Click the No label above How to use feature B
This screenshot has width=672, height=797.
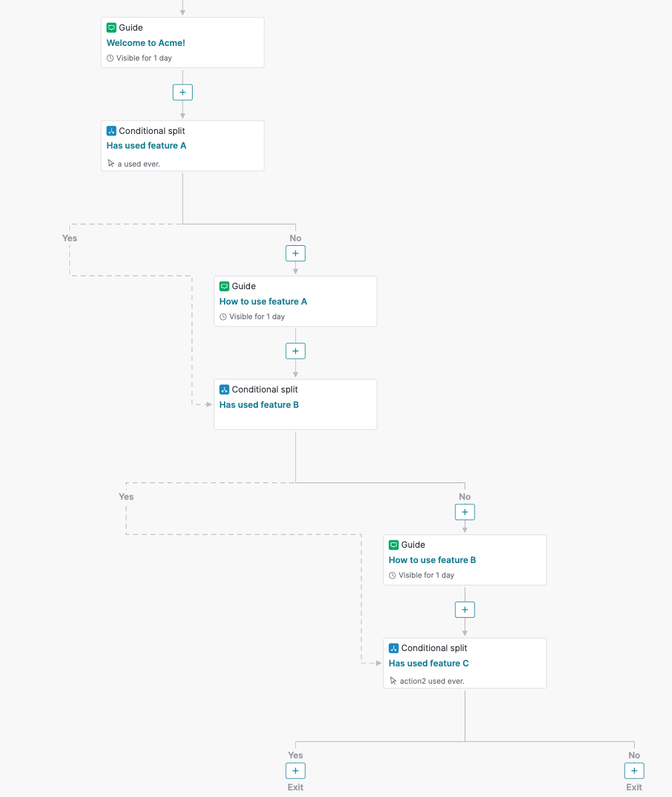[x=465, y=496]
